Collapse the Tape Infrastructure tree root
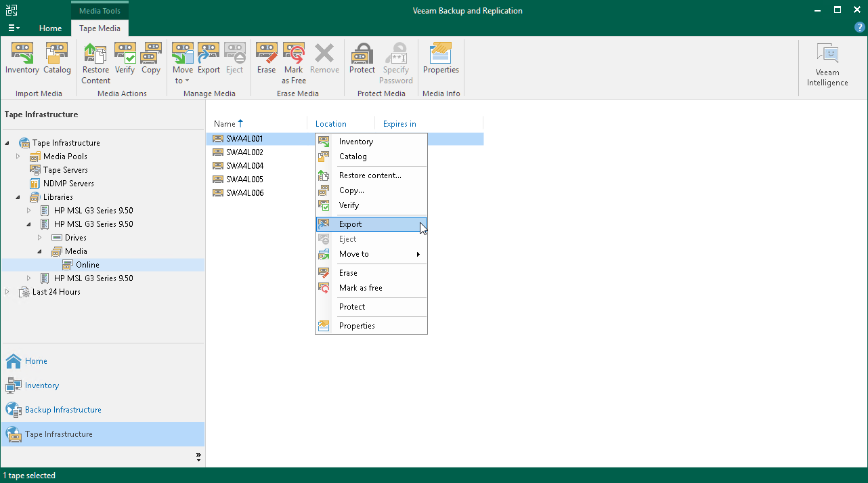 tap(7, 143)
